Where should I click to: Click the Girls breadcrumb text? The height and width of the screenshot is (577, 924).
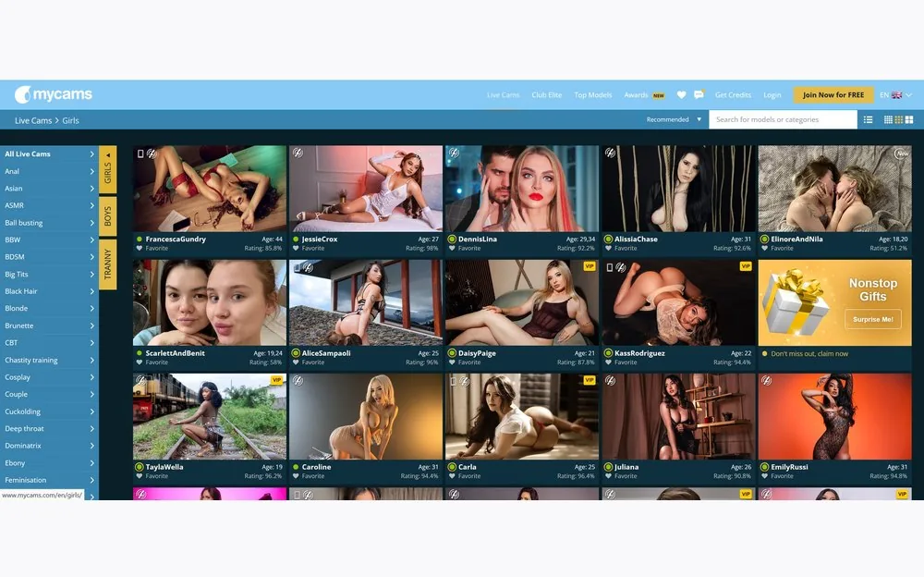pyautogui.click(x=71, y=120)
